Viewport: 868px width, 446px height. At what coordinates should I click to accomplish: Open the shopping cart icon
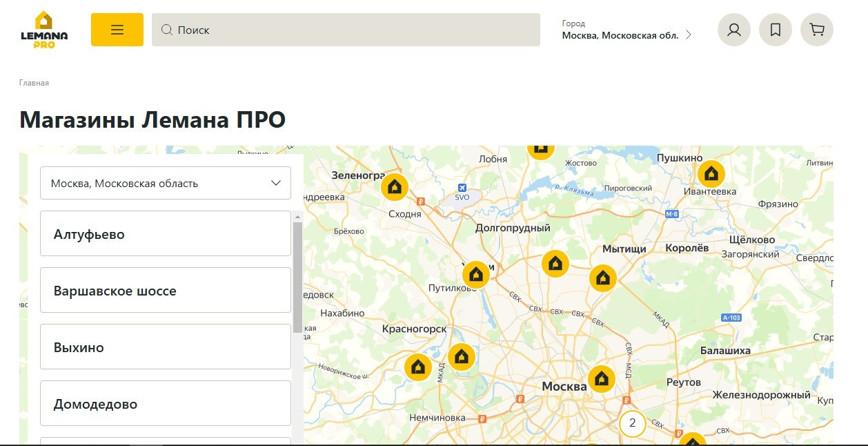pyautogui.click(x=816, y=30)
